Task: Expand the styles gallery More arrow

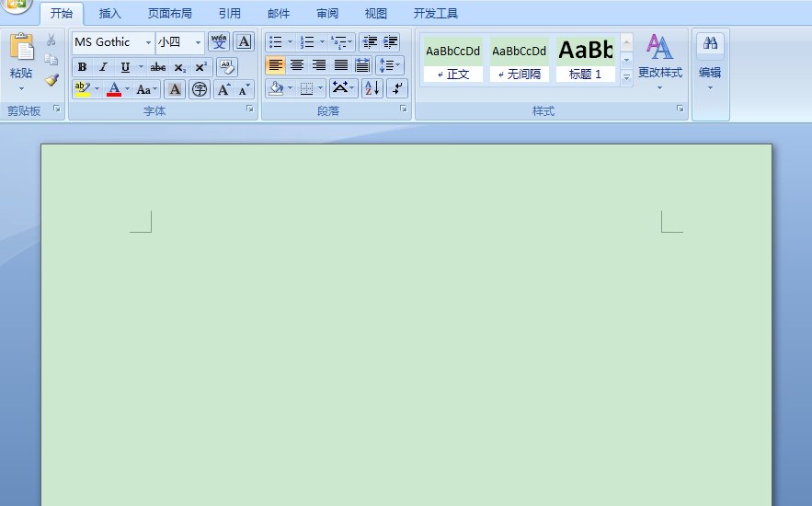Action: pyautogui.click(x=626, y=77)
